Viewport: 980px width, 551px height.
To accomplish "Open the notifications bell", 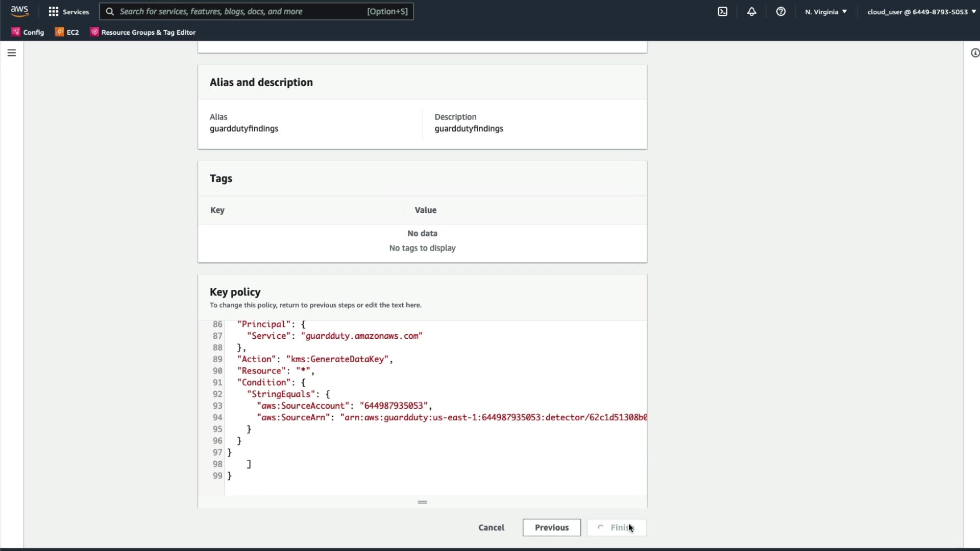I will pos(752,11).
